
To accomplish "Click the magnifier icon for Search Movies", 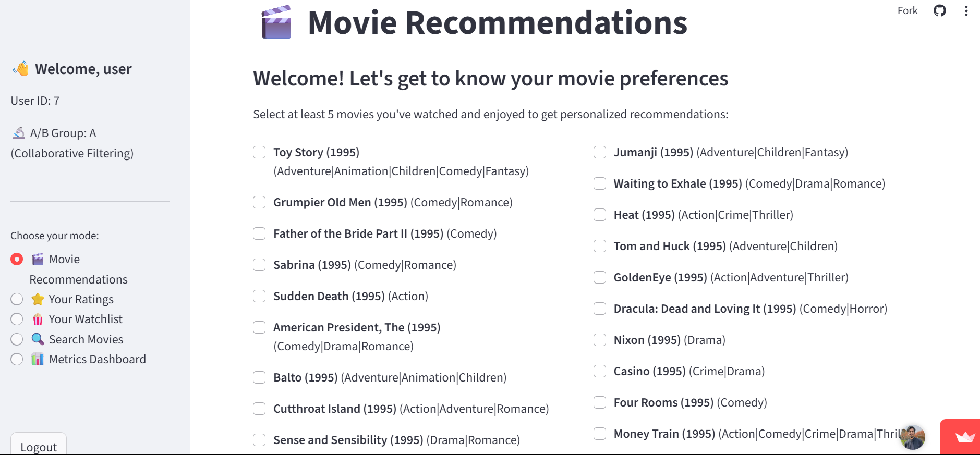I will tap(38, 339).
